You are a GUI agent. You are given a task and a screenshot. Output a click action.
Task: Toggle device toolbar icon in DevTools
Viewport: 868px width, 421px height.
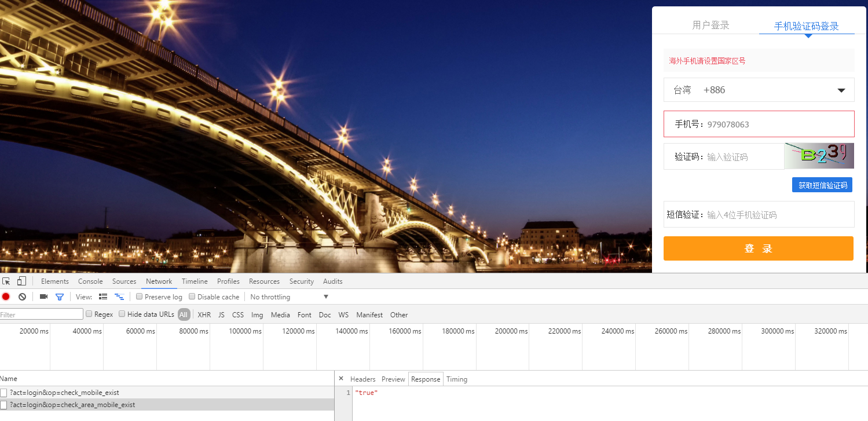(21, 281)
